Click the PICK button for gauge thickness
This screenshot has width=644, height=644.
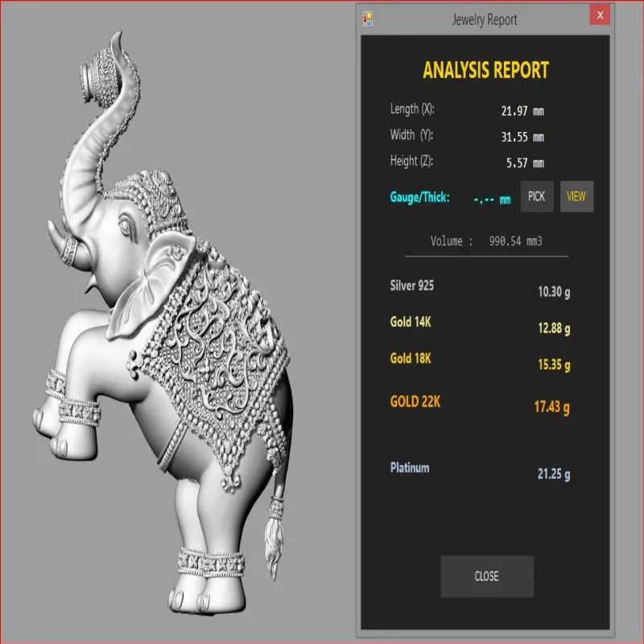537,196
